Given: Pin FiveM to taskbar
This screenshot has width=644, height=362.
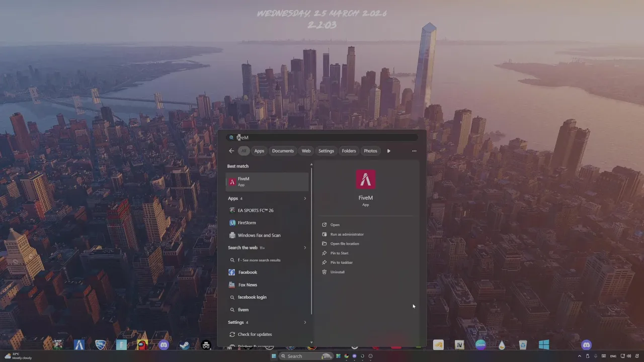Looking at the screenshot, I should click(338, 262).
